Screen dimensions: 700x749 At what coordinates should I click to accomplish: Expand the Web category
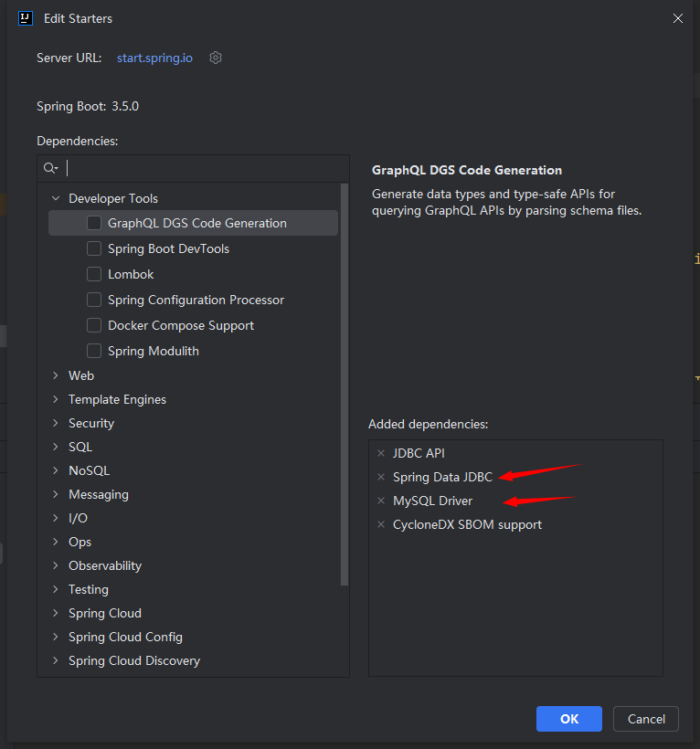pos(56,375)
